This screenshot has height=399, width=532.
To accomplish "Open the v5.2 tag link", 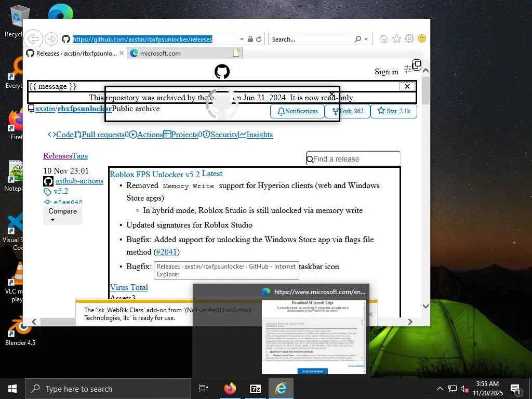I will coord(61,191).
